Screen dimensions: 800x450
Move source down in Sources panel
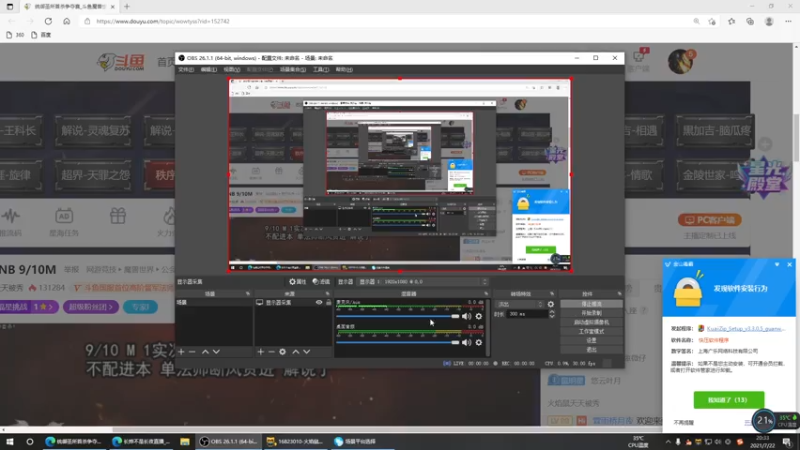pyautogui.click(x=307, y=352)
